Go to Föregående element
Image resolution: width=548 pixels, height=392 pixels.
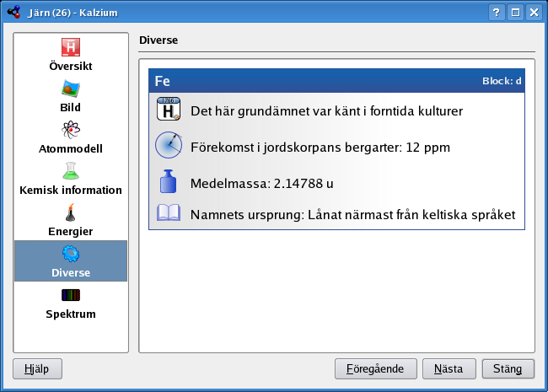pos(376,368)
